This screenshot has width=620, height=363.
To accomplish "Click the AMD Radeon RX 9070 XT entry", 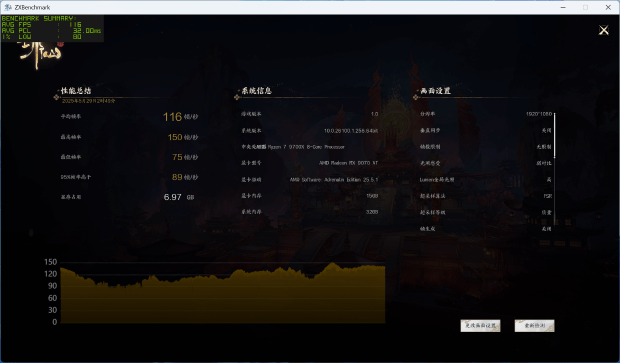I will (x=348, y=163).
